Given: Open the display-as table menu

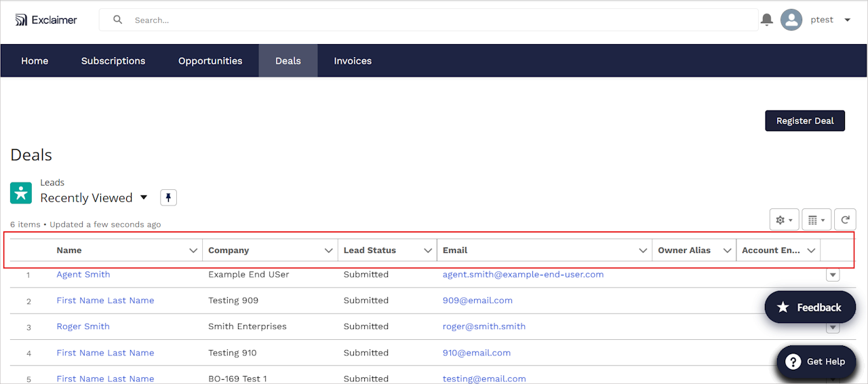Looking at the screenshot, I should pyautogui.click(x=816, y=220).
